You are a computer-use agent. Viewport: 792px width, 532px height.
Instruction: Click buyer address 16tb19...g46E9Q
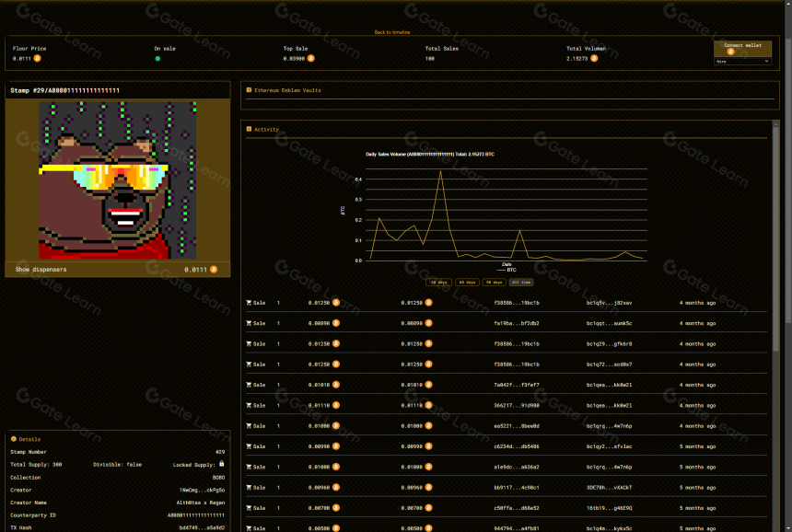pyautogui.click(x=609, y=508)
